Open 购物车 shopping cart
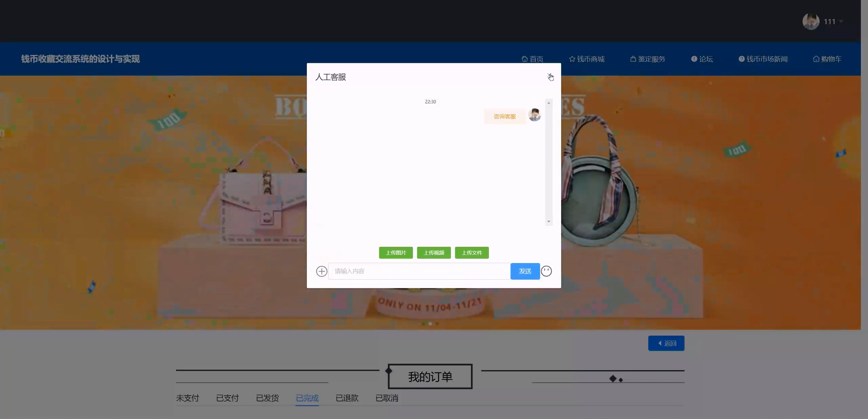 (827, 59)
